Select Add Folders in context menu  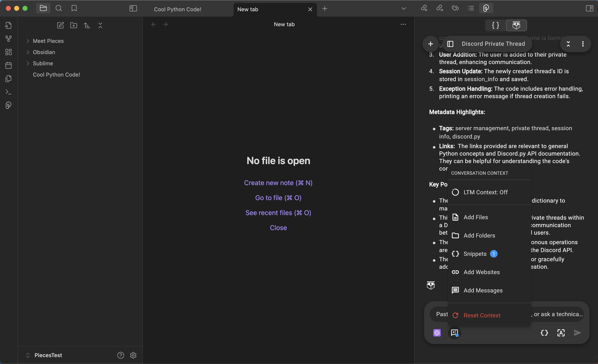[490, 235]
